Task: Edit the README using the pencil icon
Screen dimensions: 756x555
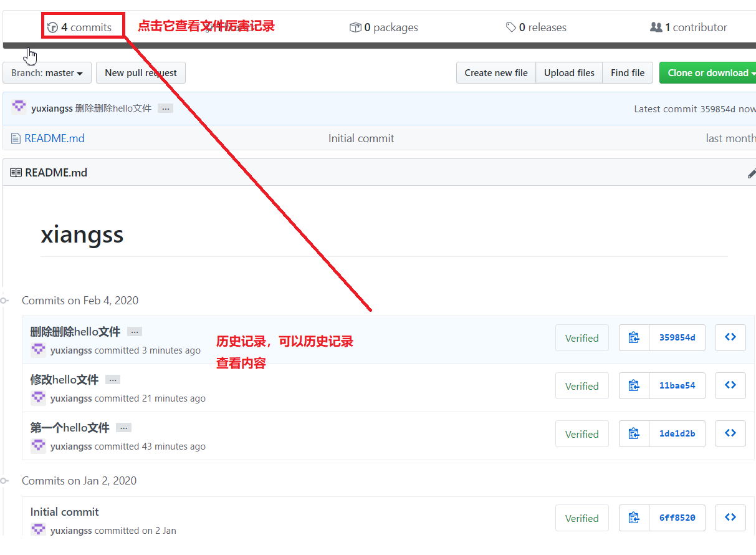Action: [x=752, y=173]
